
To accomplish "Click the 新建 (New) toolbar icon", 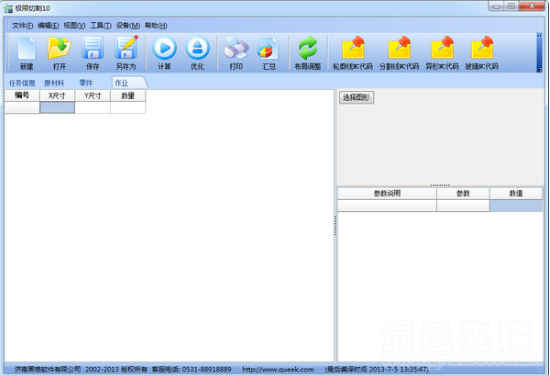I will [x=26, y=53].
